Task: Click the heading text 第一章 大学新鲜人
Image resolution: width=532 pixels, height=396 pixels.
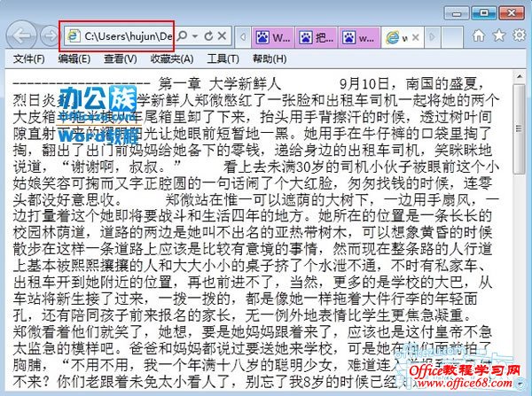Action: (220, 83)
